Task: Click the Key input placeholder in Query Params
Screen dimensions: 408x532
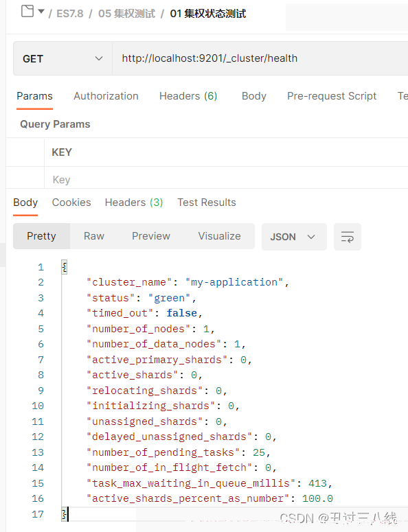Action: coord(61,179)
